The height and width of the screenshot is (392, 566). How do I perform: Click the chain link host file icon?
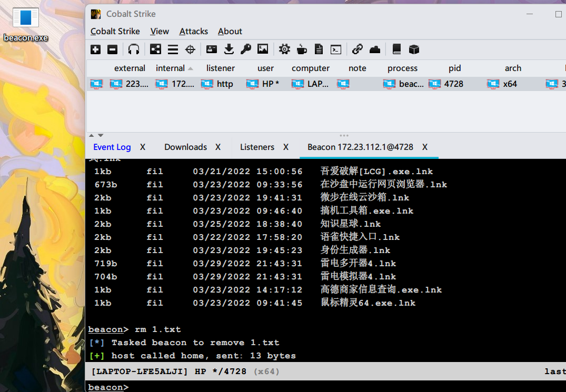[x=358, y=49]
